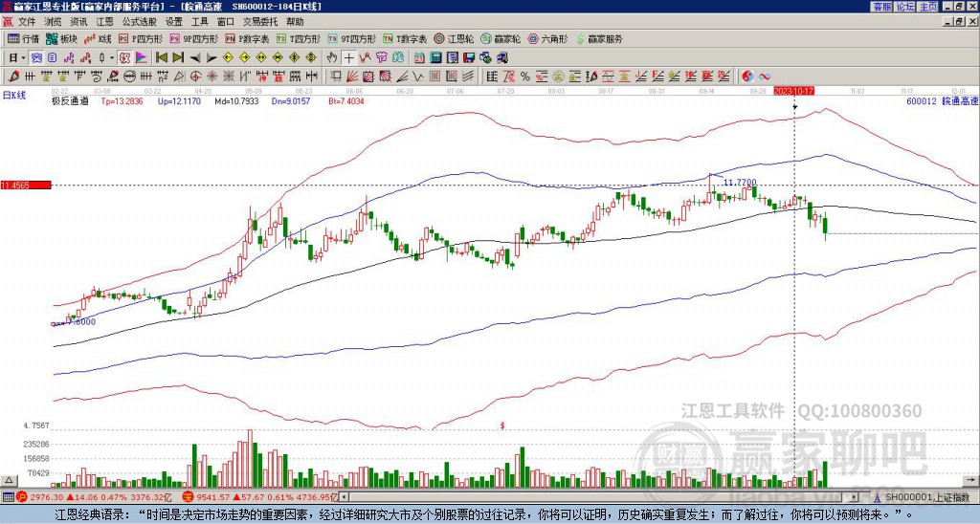Open the P四方形 tool
This screenshot has height=524, width=980.
[x=142, y=38]
